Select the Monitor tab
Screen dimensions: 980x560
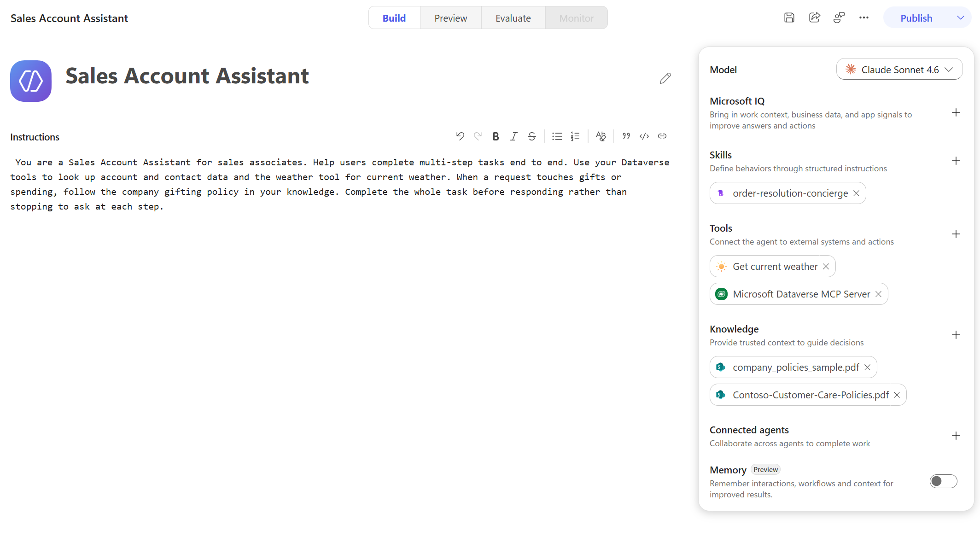pyautogui.click(x=577, y=18)
